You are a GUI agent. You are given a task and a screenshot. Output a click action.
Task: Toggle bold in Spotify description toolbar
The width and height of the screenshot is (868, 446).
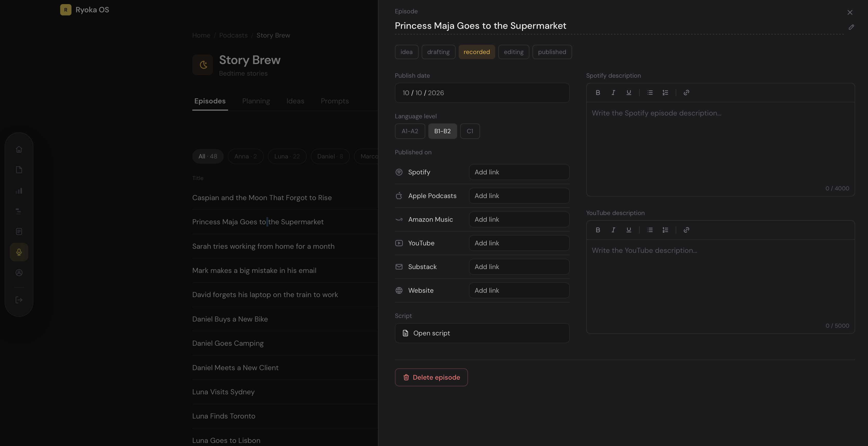pyautogui.click(x=598, y=93)
